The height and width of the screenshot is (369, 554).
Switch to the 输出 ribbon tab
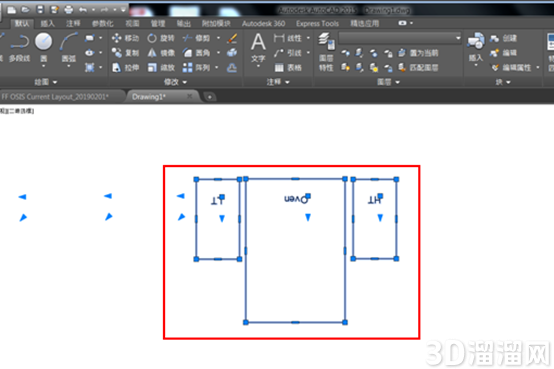point(183,23)
